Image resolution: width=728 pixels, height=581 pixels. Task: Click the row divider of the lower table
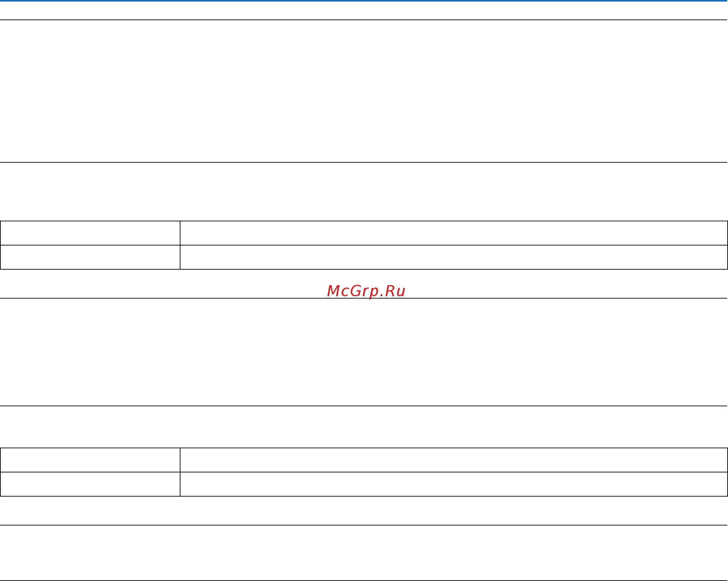[x=364, y=472]
